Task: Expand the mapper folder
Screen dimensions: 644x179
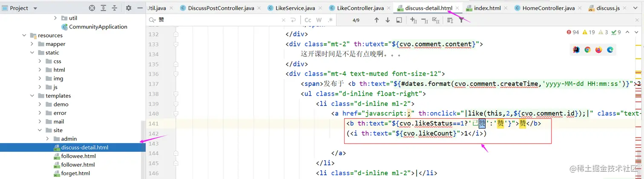Action: (32, 44)
